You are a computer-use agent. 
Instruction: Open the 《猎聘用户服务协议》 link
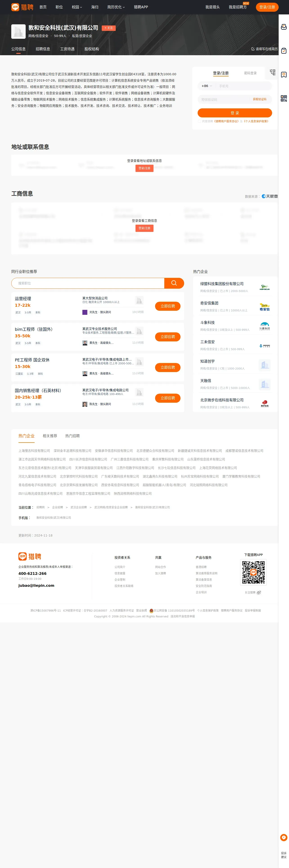point(226,121)
